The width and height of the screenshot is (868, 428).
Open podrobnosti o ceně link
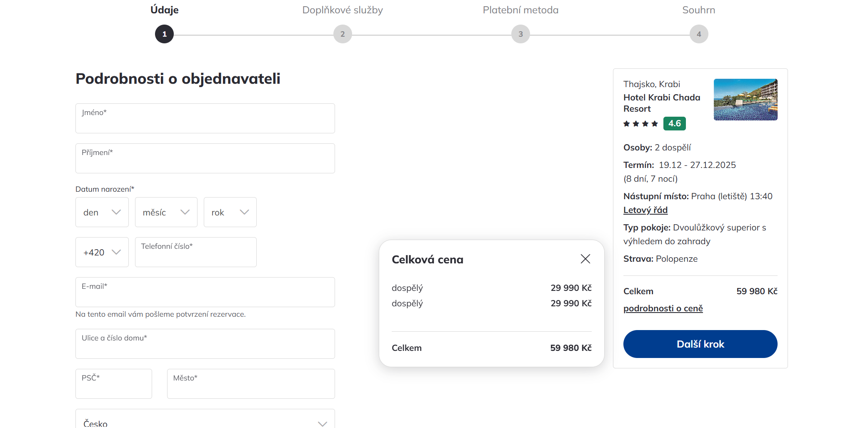[x=663, y=308]
